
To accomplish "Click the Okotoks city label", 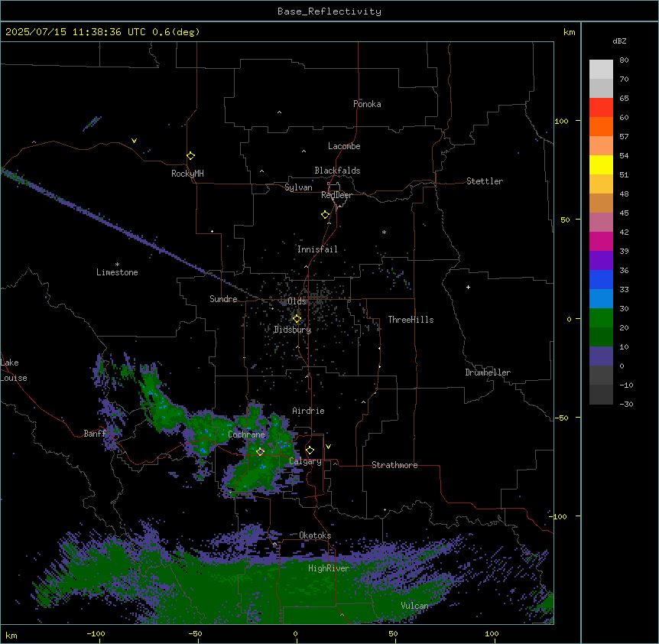I will [315, 535].
